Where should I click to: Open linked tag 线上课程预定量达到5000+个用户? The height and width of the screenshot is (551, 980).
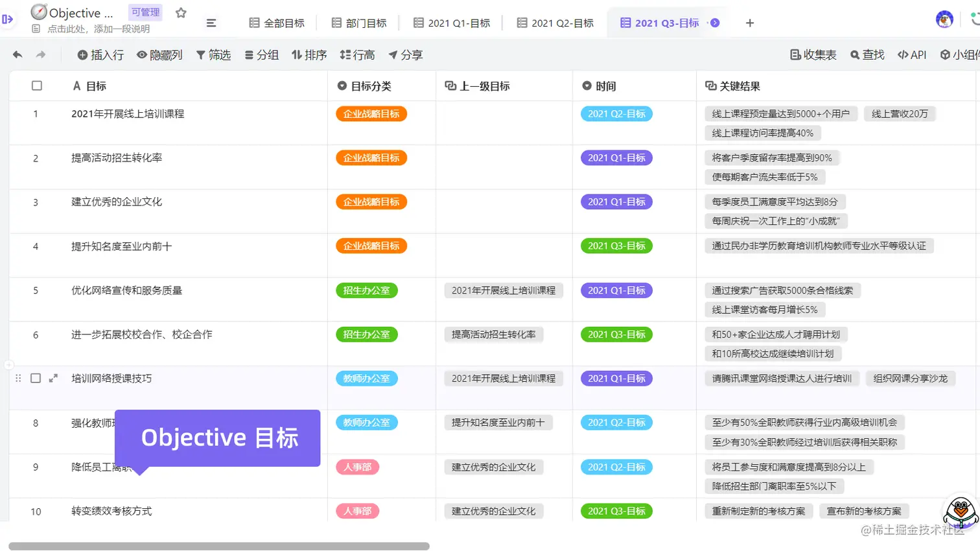780,114
